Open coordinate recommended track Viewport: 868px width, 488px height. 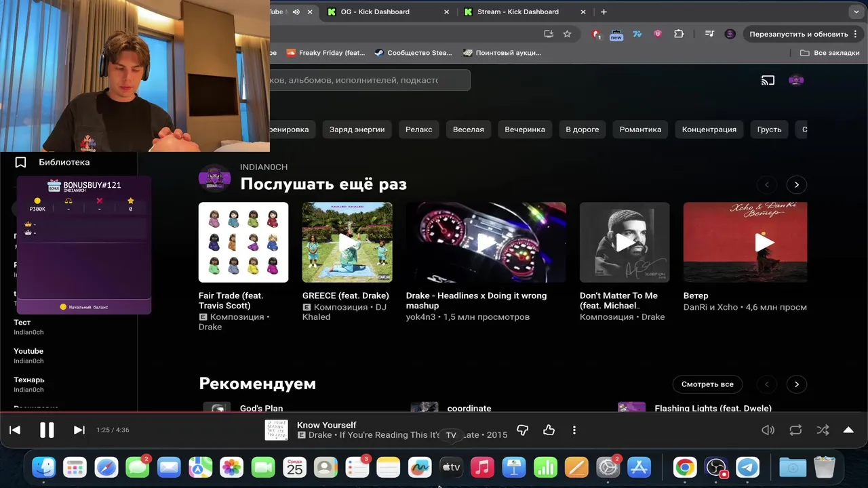469,408
